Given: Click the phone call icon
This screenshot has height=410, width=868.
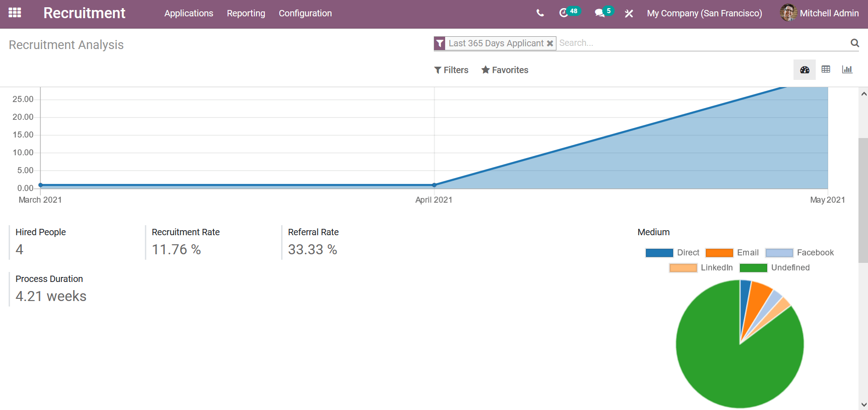Looking at the screenshot, I should tap(540, 13).
